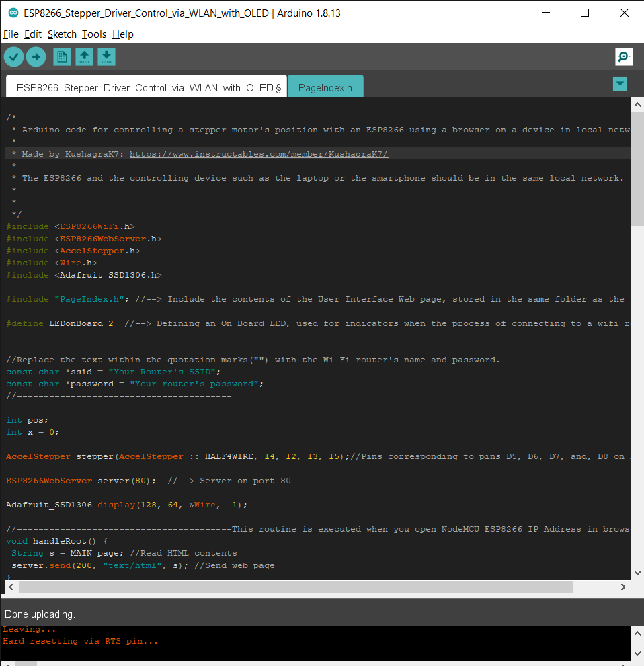Viewport: 644px width, 666px height.
Task: Click the 'void handleRoot()' function line
Action: (57, 541)
